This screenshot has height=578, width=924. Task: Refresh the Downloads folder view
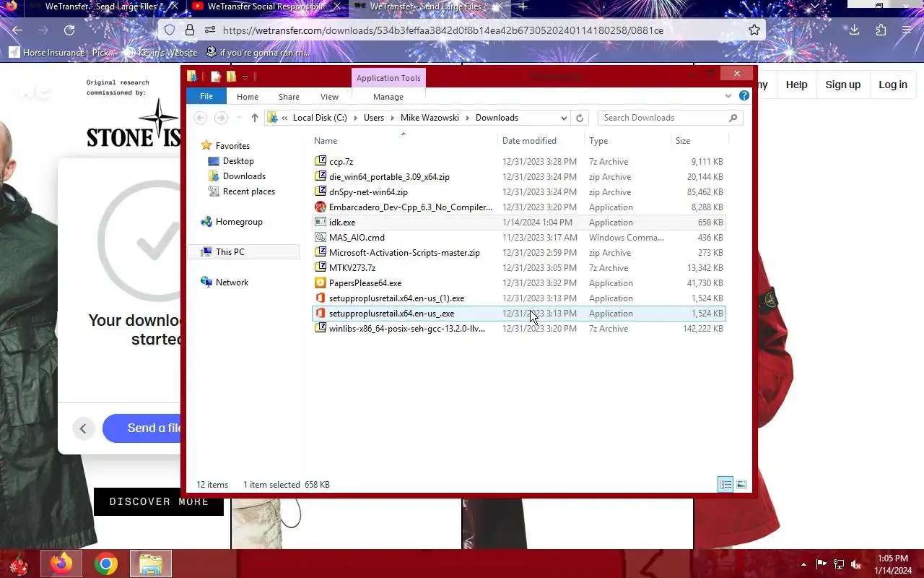580,118
